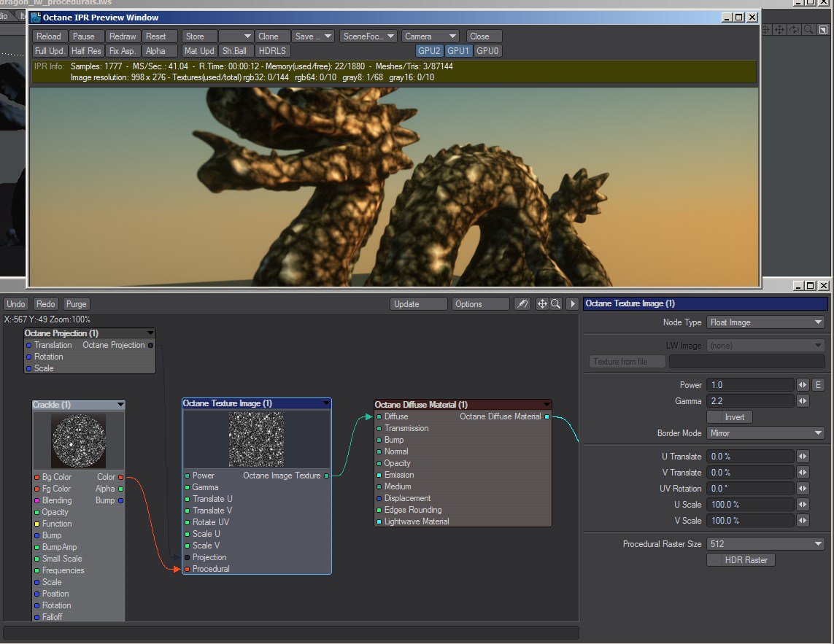
Task: Click the play arrow icon next to Options
Action: (x=572, y=303)
